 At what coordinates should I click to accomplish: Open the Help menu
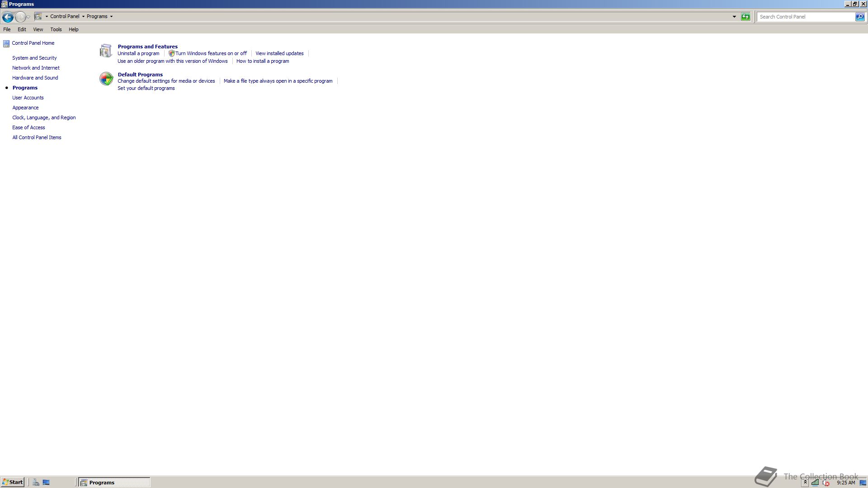point(74,29)
